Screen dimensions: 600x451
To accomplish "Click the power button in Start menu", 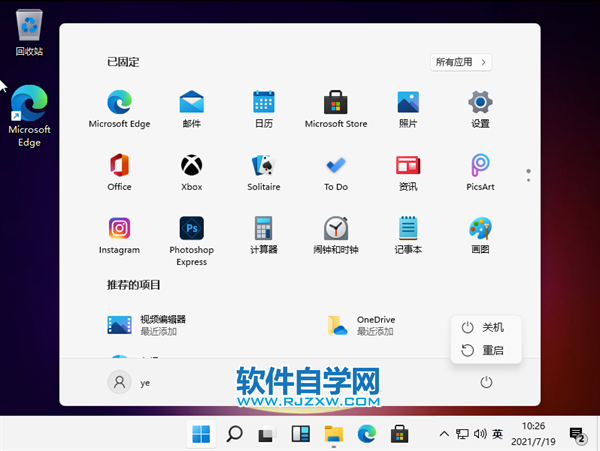I will pos(486,382).
